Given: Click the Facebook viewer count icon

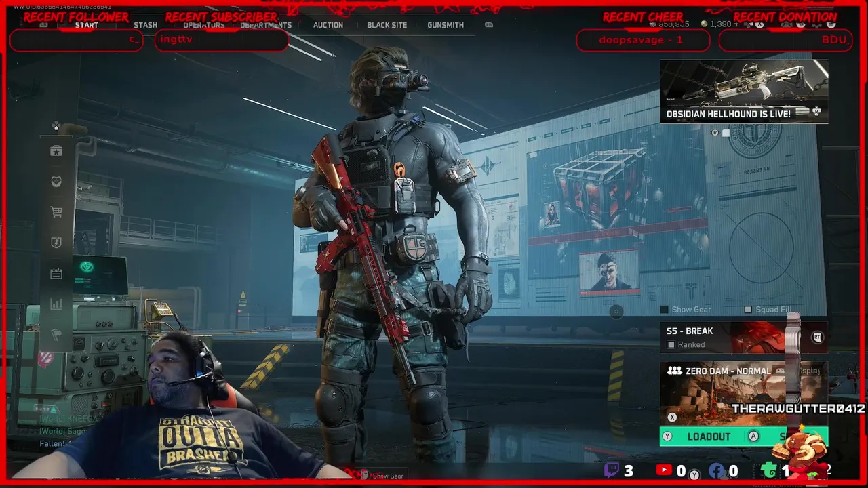Looking at the screenshot, I should pyautogui.click(x=716, y=470).
